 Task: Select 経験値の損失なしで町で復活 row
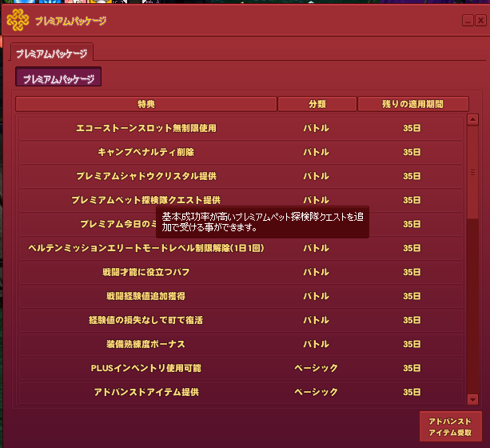(x=241, y=320)
